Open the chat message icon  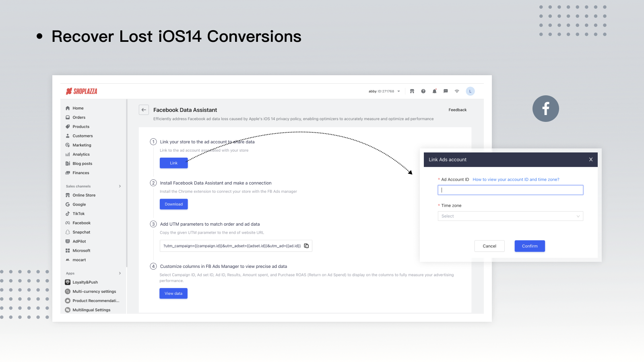pyautogui.click(x=446, y=91)
